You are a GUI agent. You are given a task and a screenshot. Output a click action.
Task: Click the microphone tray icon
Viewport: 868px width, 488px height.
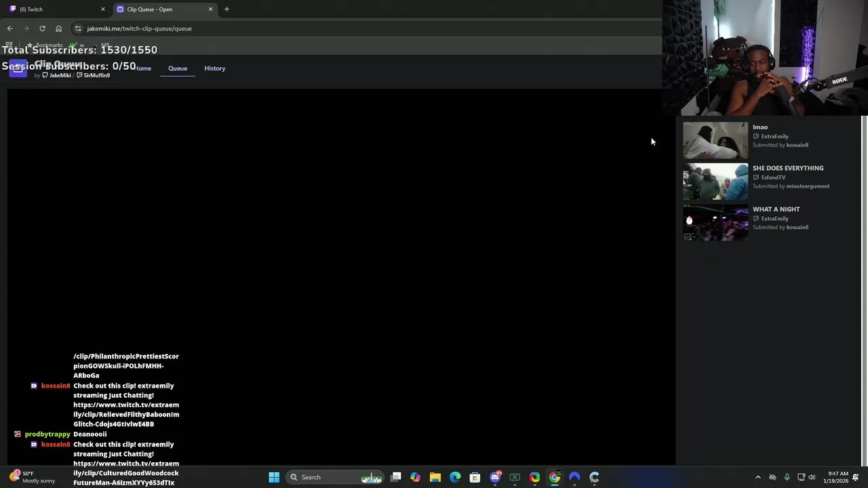coord(787,477)
